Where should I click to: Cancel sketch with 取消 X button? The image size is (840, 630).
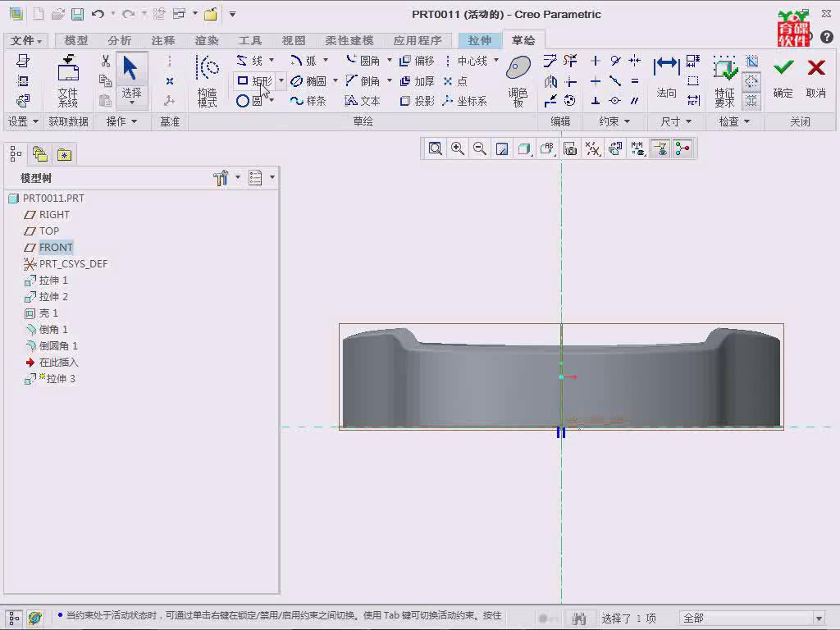(x=816, y=78)
